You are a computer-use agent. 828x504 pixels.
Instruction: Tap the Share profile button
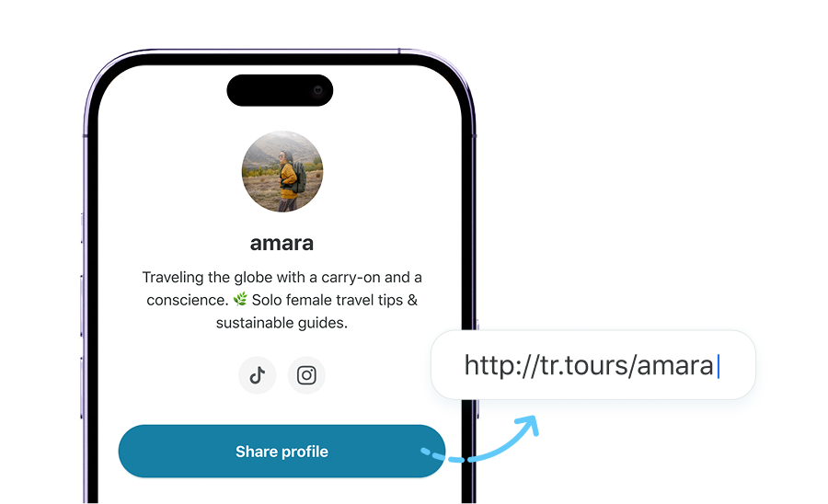pyautogui.click(x=282, y=452)
